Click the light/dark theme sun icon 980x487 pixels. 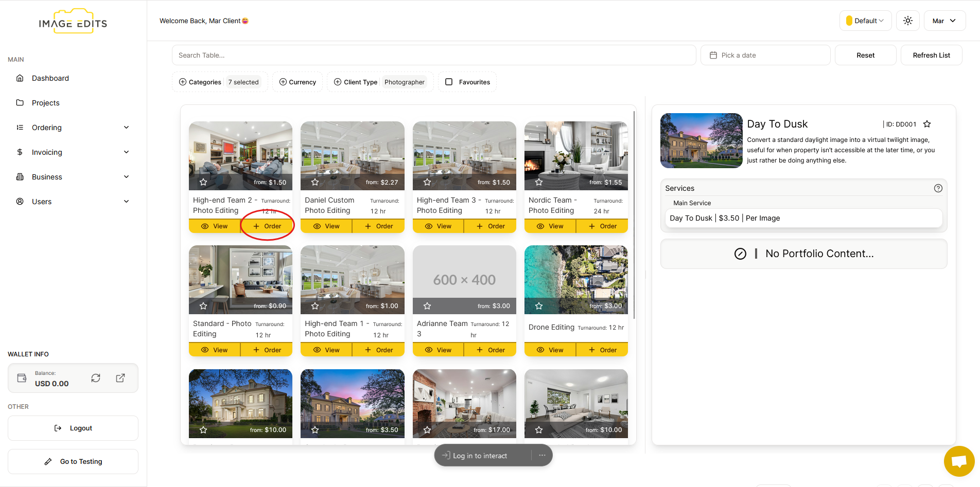[907, 21]
